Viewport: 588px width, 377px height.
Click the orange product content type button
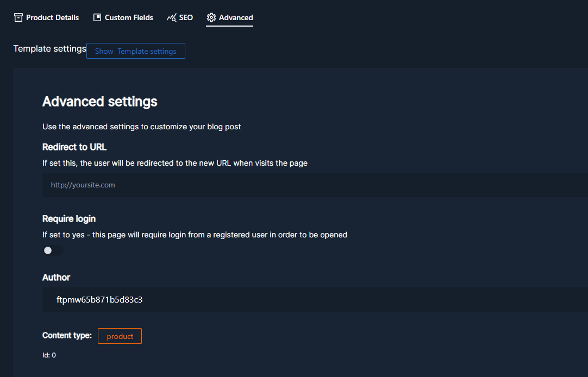click(120, 336)
